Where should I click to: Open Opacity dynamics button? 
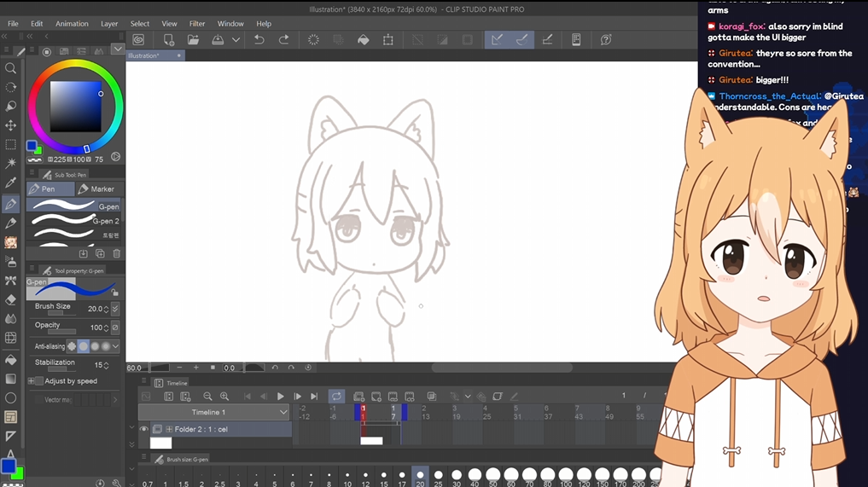115,328
